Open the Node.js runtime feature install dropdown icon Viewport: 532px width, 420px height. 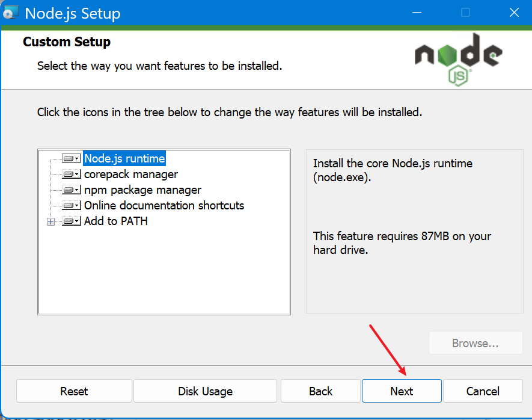[x=72, y=159]
